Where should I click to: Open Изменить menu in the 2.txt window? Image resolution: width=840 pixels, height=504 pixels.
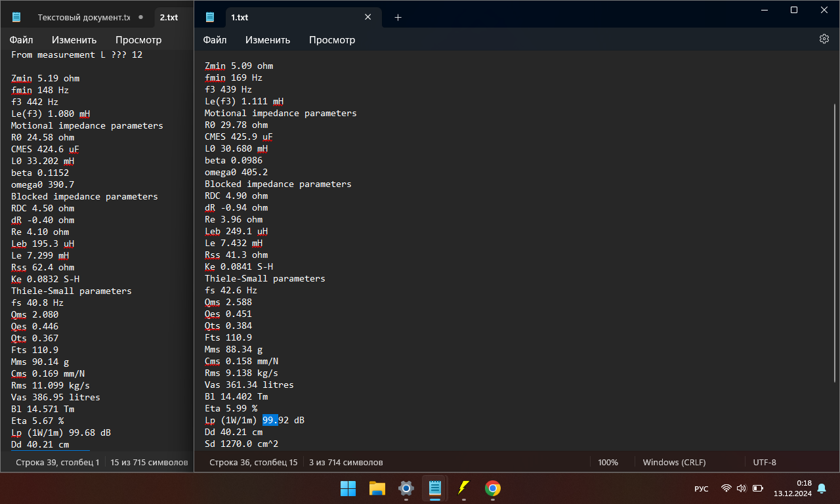(x=74, y=39)
